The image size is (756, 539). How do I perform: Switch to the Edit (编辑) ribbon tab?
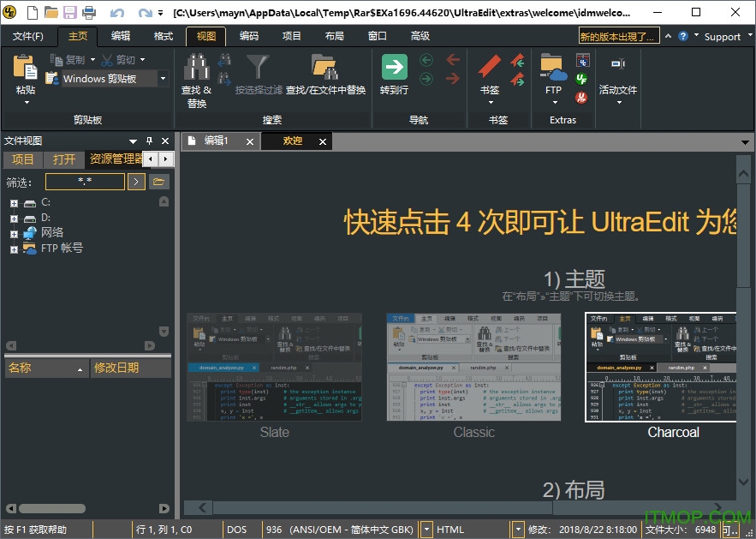click(120, 36)
